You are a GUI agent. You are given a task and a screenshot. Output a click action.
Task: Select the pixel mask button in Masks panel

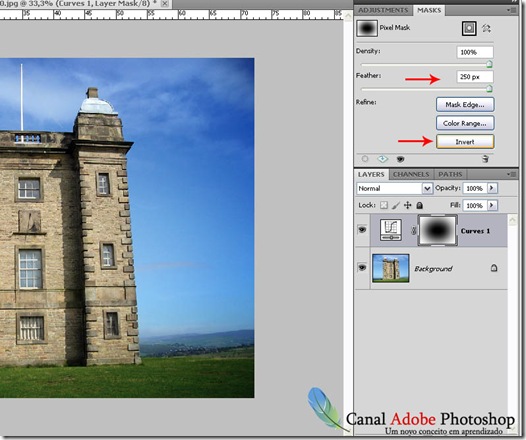pos(469,28)
